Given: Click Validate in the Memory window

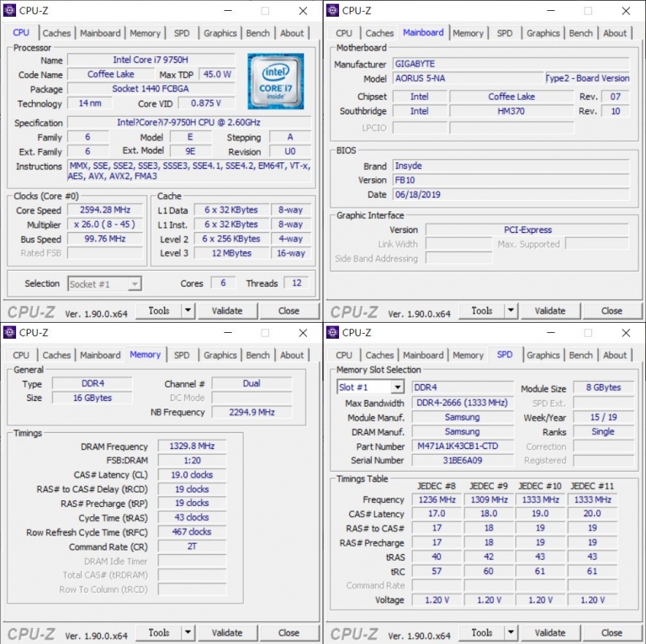Looking at the screenshot, I should point(227,632).
